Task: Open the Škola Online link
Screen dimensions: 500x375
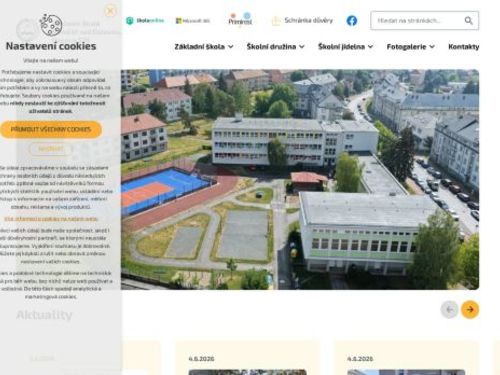Action: tap(145, 20)
